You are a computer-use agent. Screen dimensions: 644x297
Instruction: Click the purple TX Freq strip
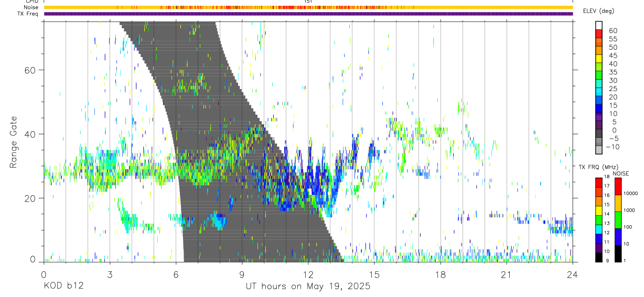(308, 14)
